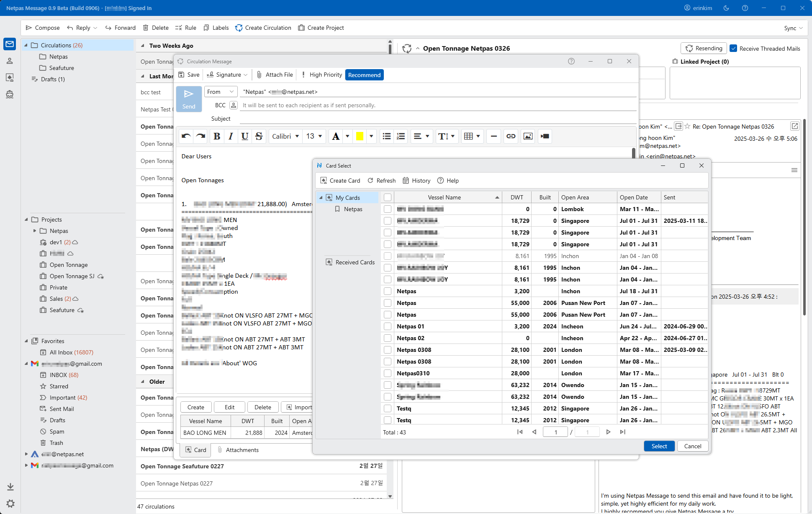The height and width of the screenshot is (514, 812).
Task: Insert a numbered list
Action: pos(401,136)
